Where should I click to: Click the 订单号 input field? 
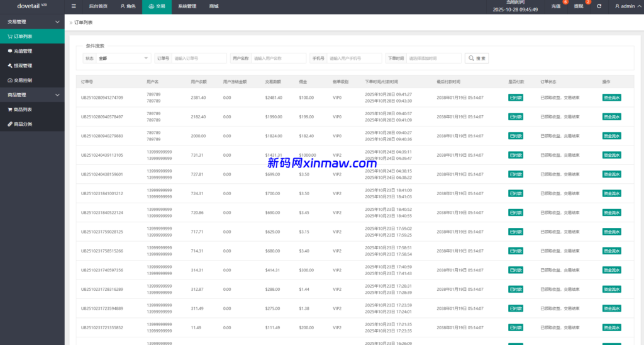pos(199,58)
